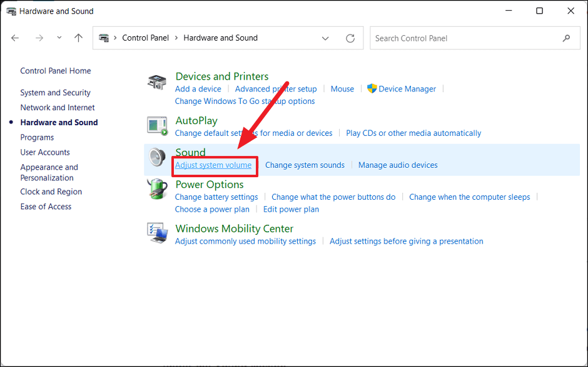Click Adjust commonly used mobility settings
Viewport: 588px width, 367px height.
coord(246,242)
